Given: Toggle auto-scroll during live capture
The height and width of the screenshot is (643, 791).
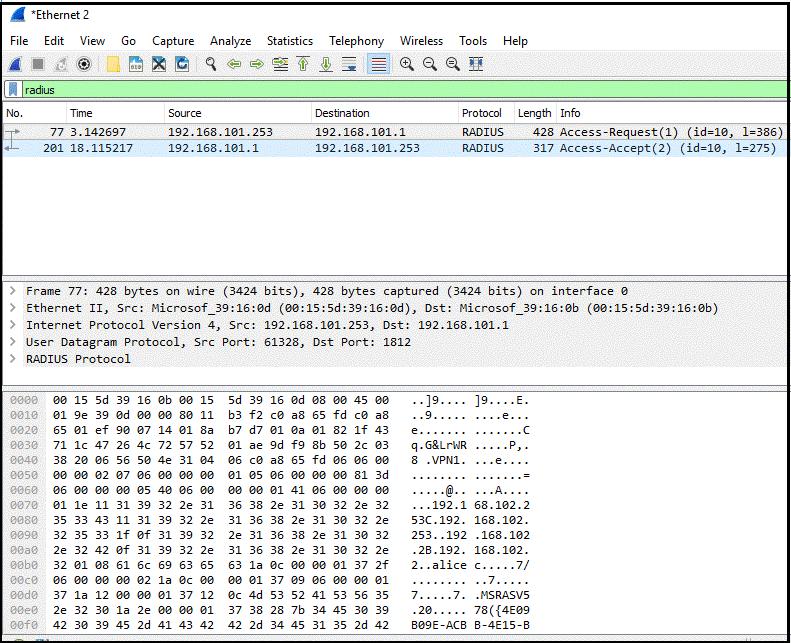Looking at the screenshot, I should pos(349,64).
